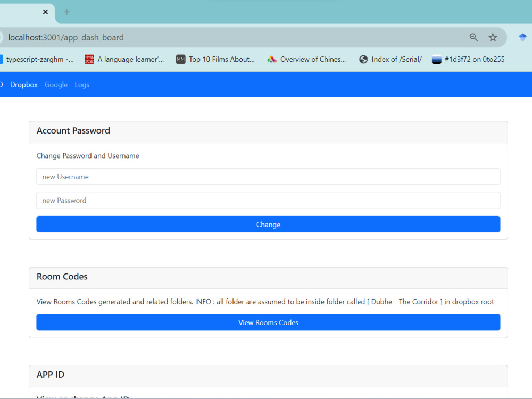Click the Room Codes card header
The width and height of the screenshot is (532, 399).
[x=268, y=278]
